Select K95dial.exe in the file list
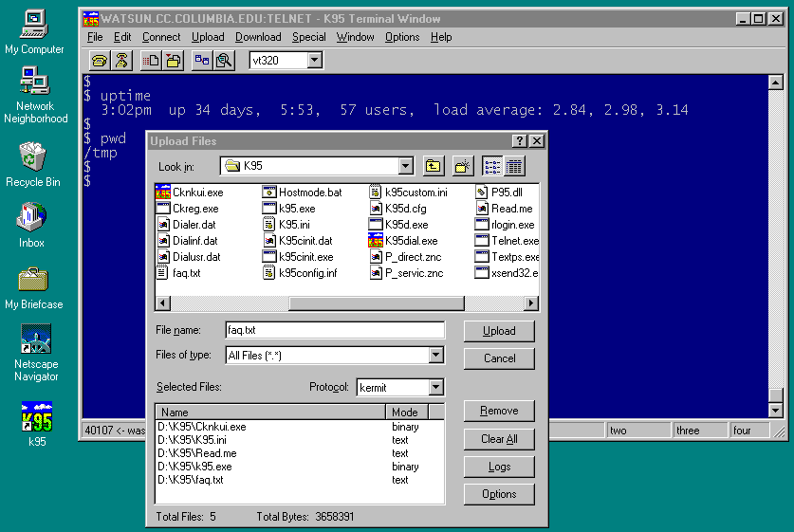The height and width of the screenshot is (532, 794). (x=403, y=241)
